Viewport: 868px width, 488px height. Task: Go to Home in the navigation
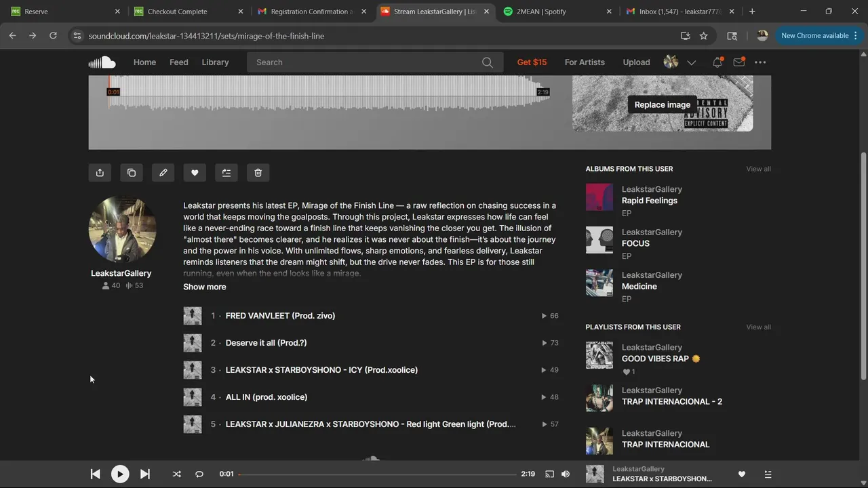144,62
